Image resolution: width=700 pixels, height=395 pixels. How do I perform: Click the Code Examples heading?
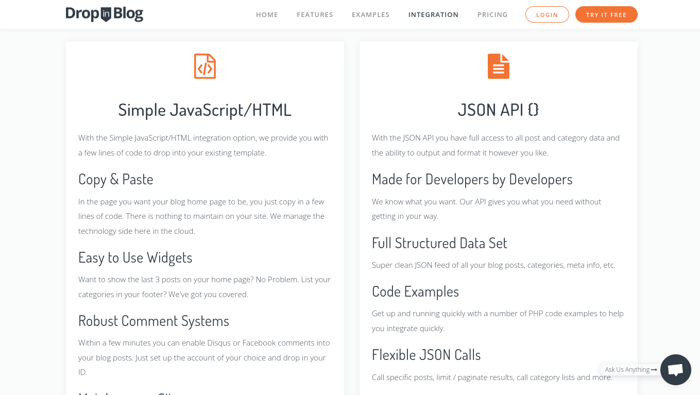[x=415, y=291]
